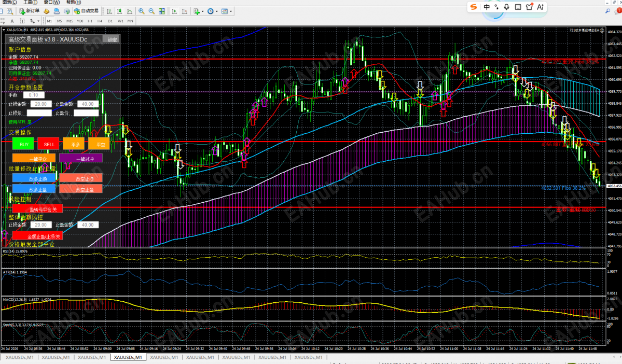Select the W1 timeframe
Screen dimensions: 622x364
pyautogui.click(x=120, y=21)
